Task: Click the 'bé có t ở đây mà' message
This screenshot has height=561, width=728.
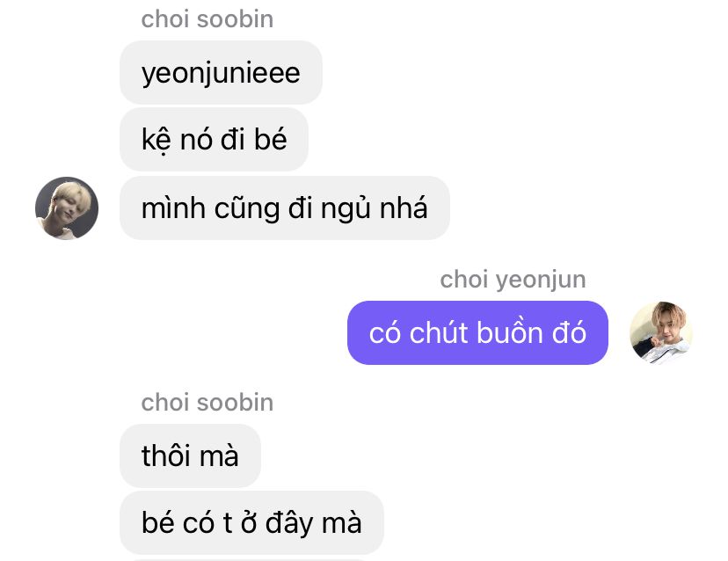Action: [x=251, y=522]
